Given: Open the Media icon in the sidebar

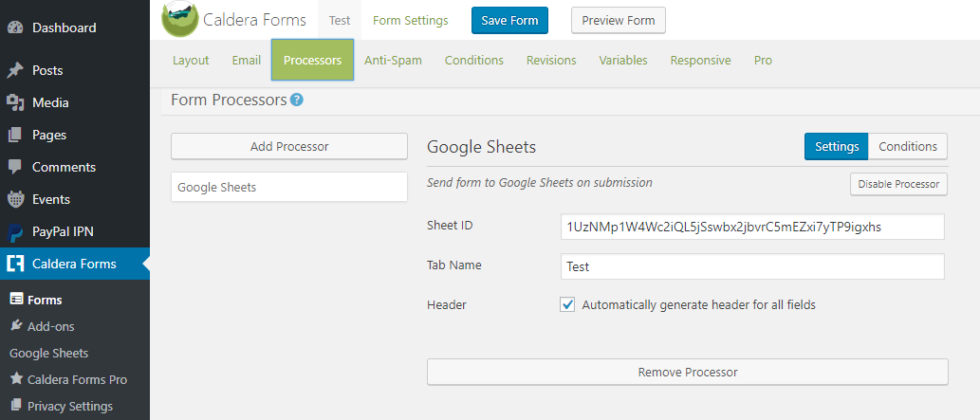Looking at the screenshot, I should coord(15,102).
